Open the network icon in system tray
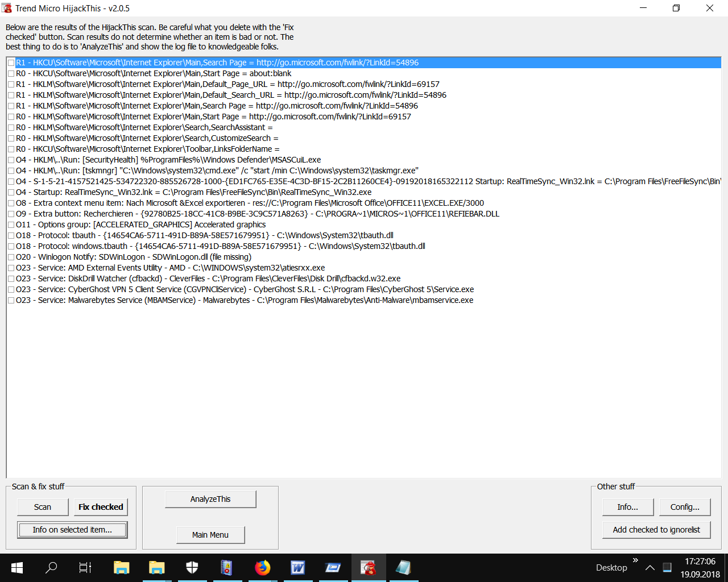 [667, 567]
